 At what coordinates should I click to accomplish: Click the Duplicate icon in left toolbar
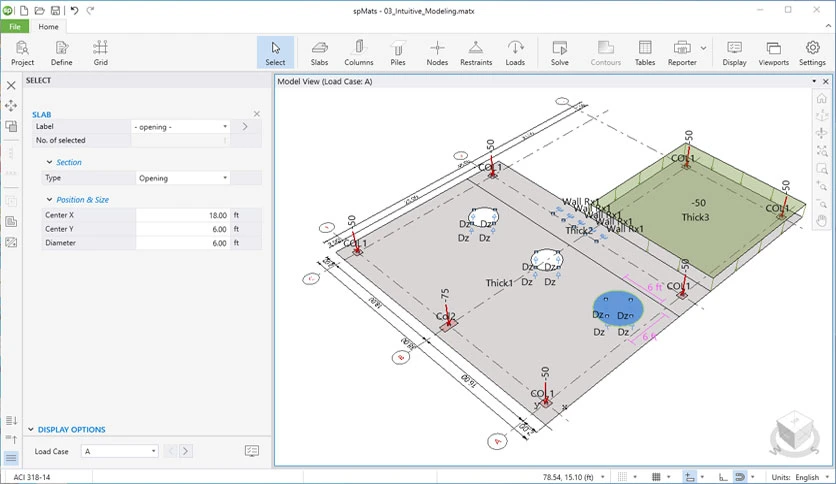point(11,126)
